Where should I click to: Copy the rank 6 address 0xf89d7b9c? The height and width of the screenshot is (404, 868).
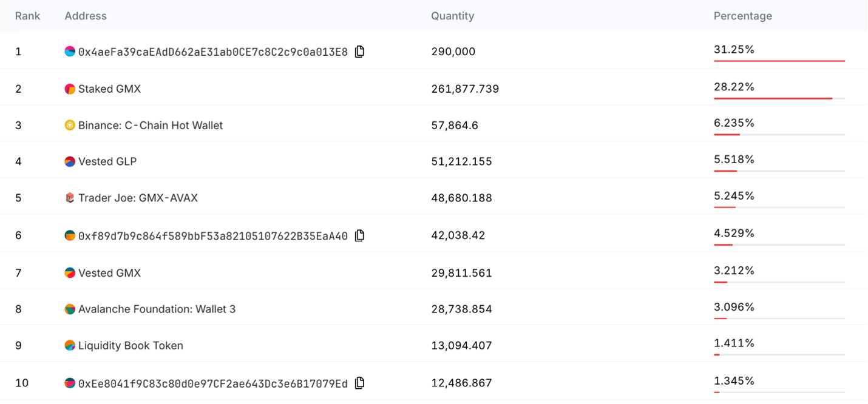click(x=359, y=235)
